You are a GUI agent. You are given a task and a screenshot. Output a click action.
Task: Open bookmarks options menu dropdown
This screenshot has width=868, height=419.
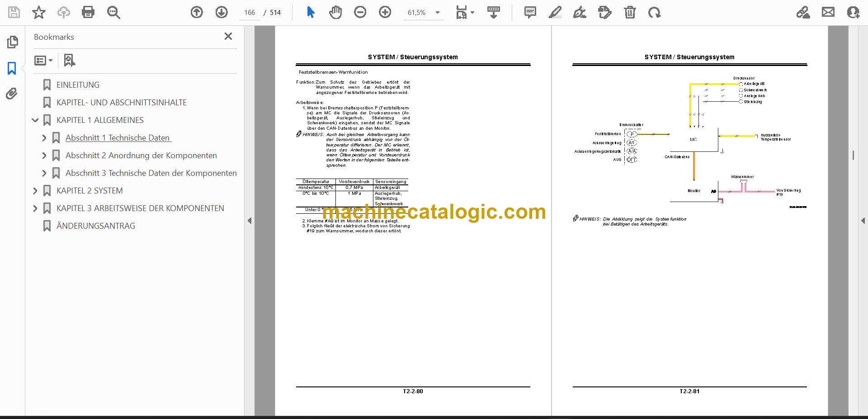44,61
